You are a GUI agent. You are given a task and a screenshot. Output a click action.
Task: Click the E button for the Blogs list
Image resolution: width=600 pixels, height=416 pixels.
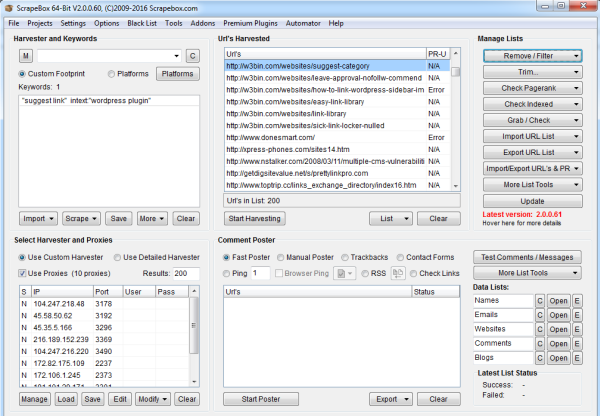(577, 358)
